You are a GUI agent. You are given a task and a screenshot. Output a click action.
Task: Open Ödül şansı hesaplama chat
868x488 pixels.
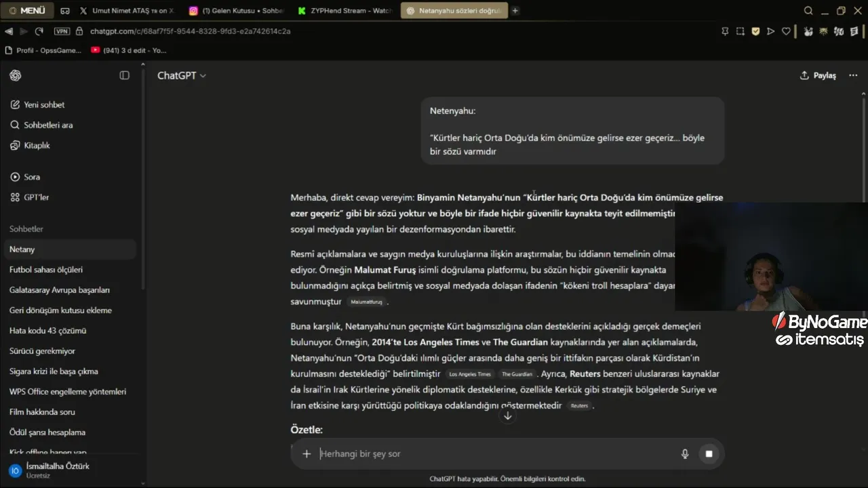[71, 432]
